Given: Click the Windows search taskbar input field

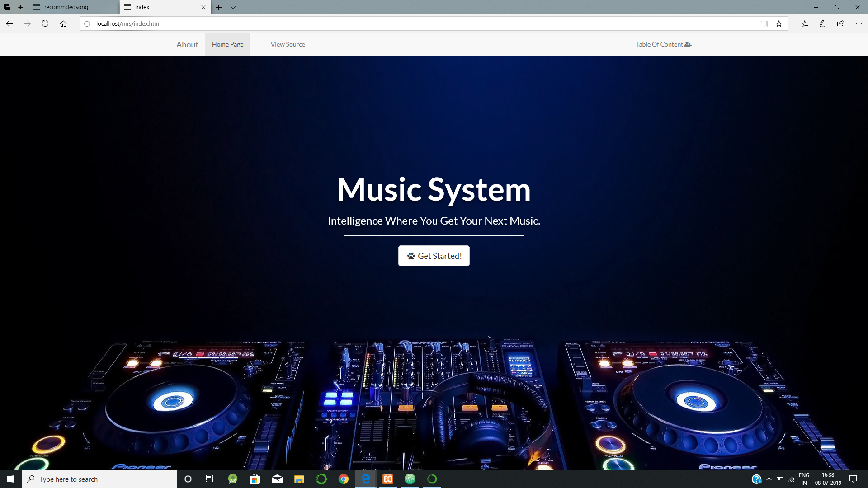Looking at the screenshot, I should point(99,479).
